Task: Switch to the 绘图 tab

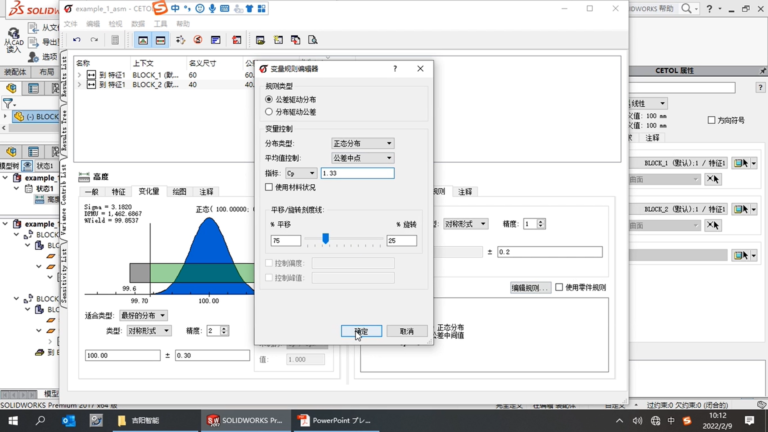Action: 179,192
